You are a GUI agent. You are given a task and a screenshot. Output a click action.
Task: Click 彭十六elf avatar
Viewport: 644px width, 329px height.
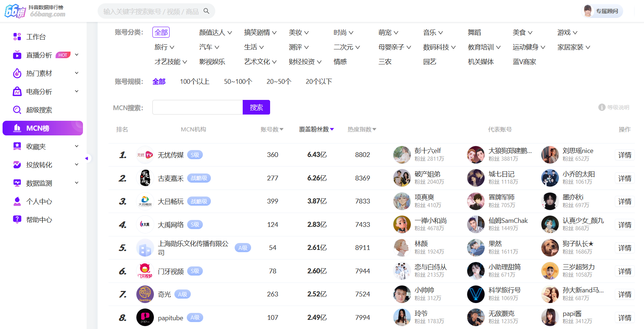(402, 155)
